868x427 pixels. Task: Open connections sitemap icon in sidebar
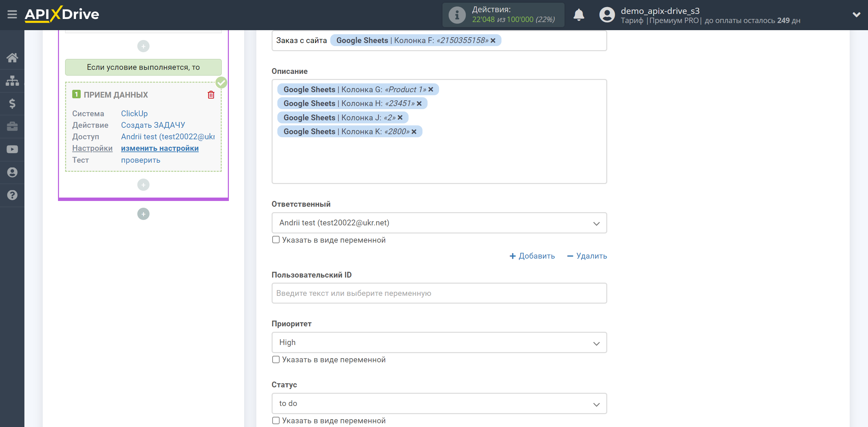pyautogui.click(x=12, y=81)
